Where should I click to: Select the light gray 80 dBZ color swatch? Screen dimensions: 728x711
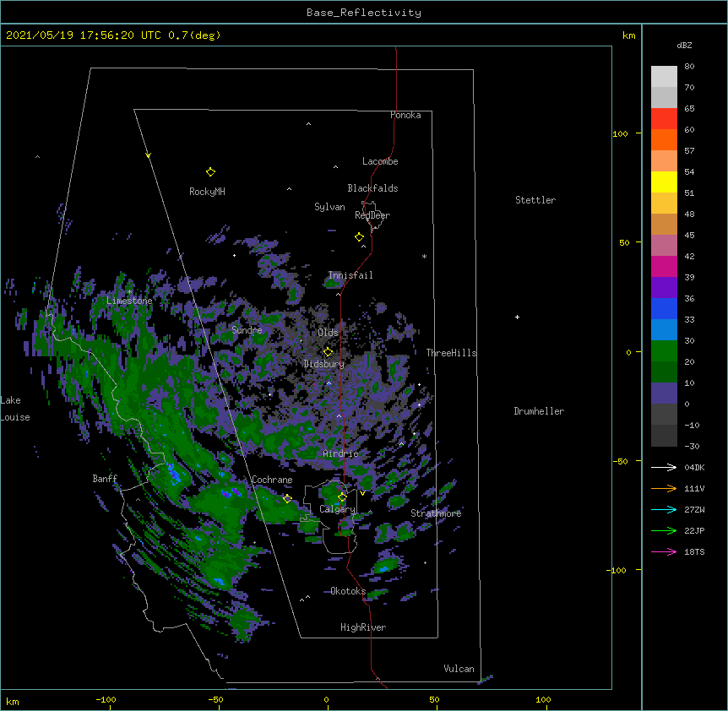(664, 77)
